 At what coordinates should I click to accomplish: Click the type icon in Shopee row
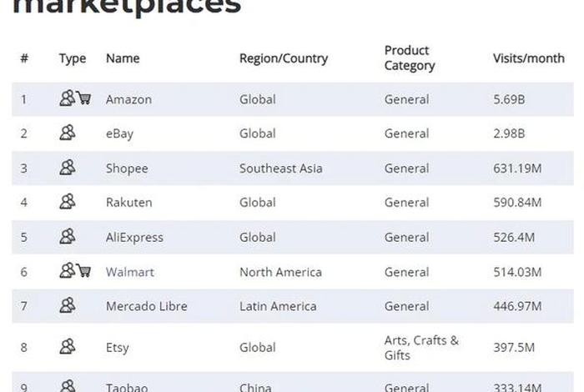[67, 168]
